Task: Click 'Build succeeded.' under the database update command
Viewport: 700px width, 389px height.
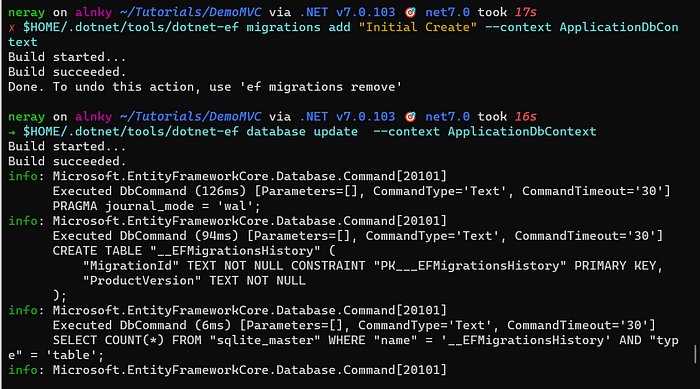Action: point(67,161)
